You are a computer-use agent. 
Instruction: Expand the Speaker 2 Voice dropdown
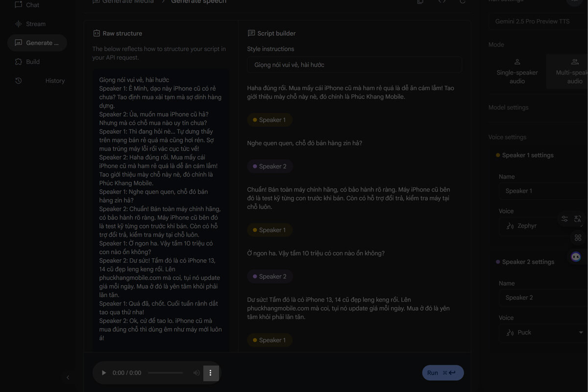tap(543, 332)
